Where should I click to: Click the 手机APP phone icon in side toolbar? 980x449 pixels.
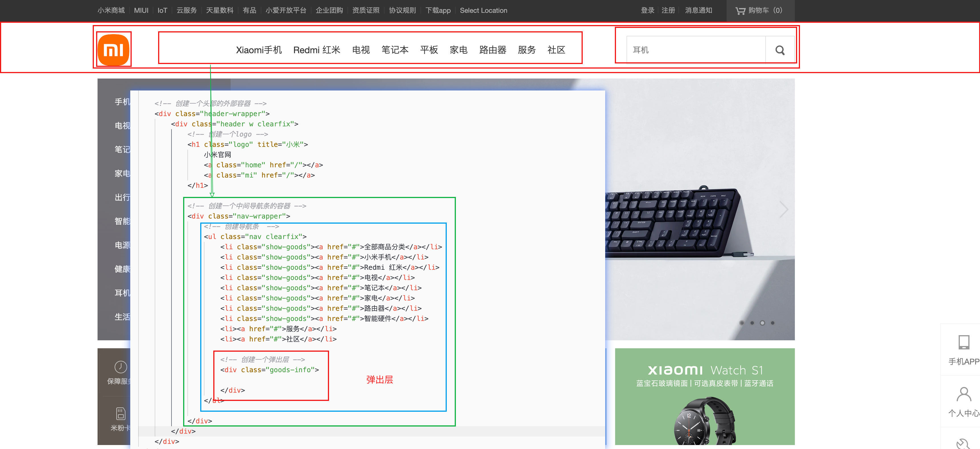pyautogui.click(x=963, y=342)
